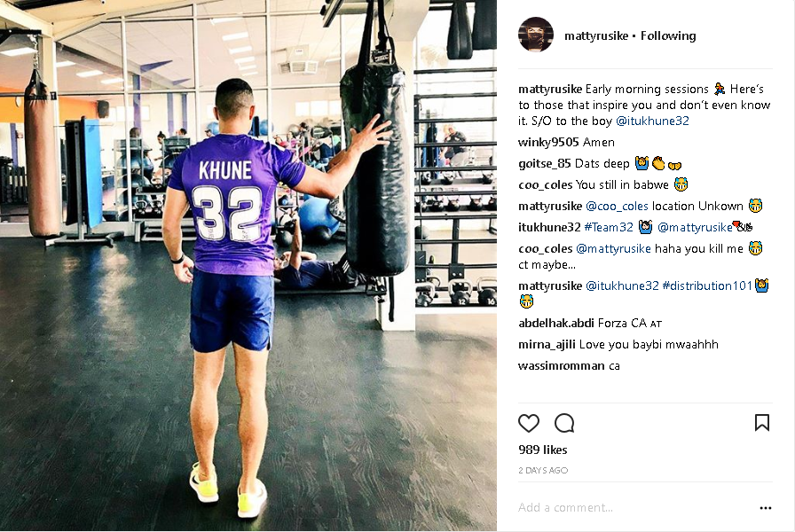Image resolution: width=795 pixels, height=532 pixels.
Task: Open the #distribution101 hashtag
Action: (x=707, y=286)
